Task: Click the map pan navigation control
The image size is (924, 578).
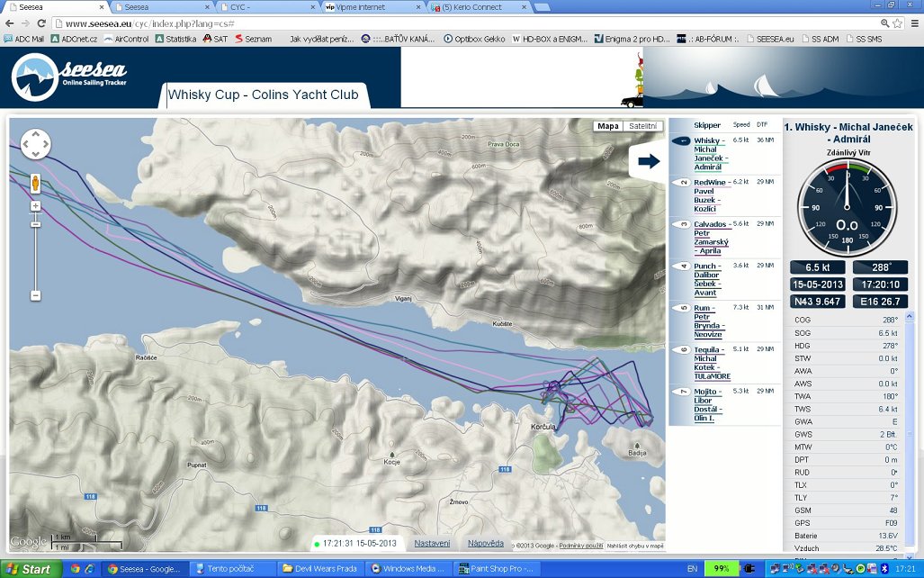Action: [36, 144]
